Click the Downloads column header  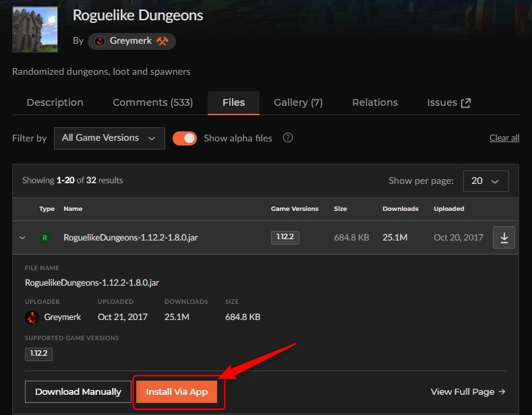(401, 209)
